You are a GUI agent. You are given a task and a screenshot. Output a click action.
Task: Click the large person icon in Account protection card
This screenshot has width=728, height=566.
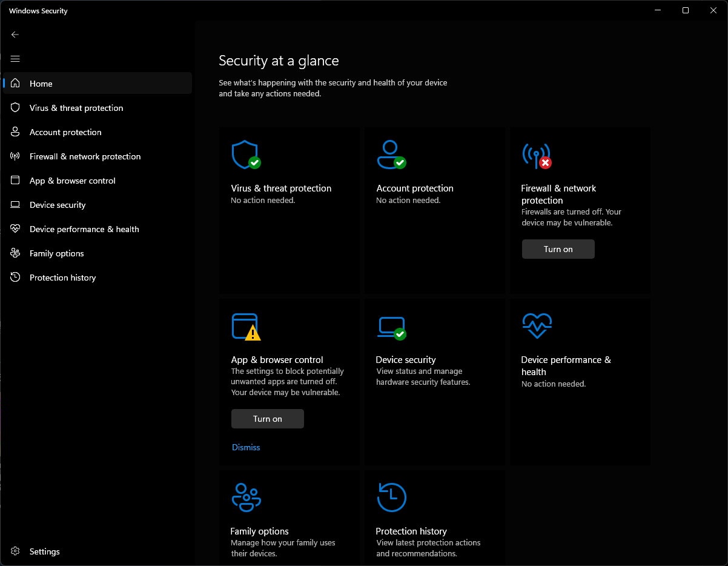coord(391,155)
